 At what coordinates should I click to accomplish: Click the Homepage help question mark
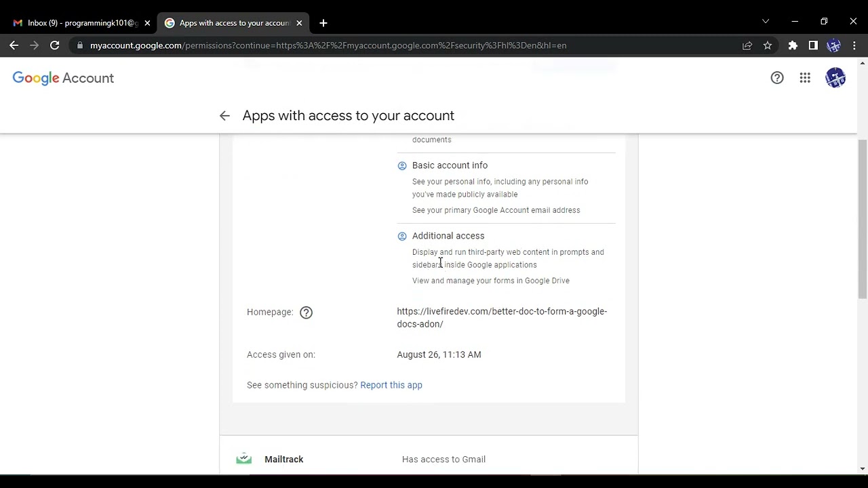click(x=306, y=312)
